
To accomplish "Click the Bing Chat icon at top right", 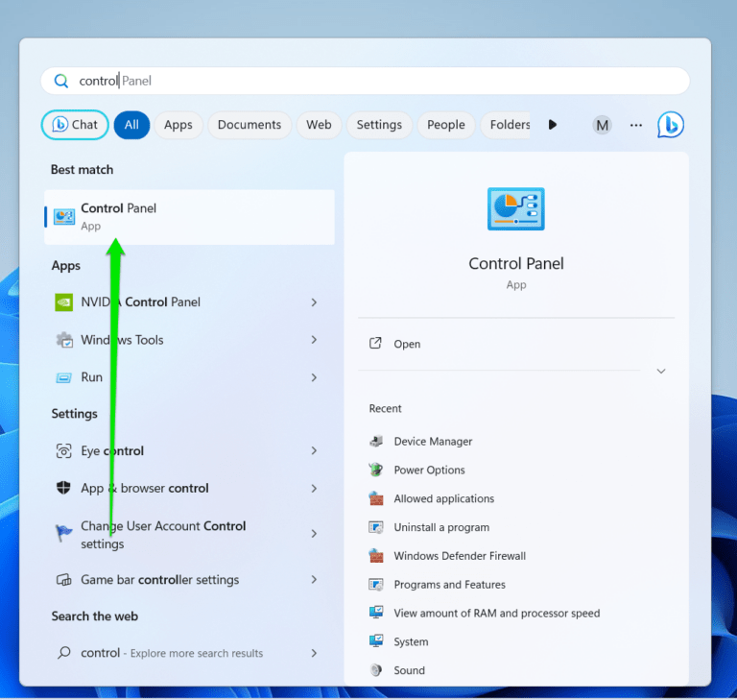I will pos(670,125).
